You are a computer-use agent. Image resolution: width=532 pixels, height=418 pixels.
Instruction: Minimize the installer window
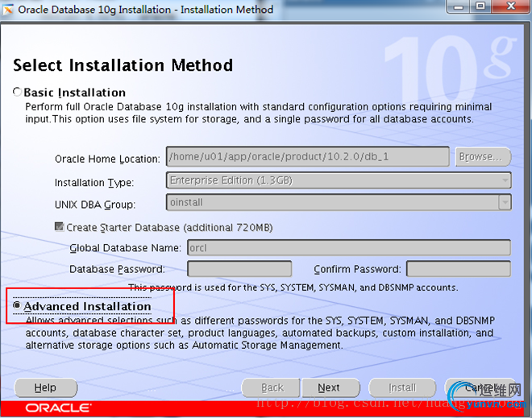pyautogui.click(x=459, y=6)
